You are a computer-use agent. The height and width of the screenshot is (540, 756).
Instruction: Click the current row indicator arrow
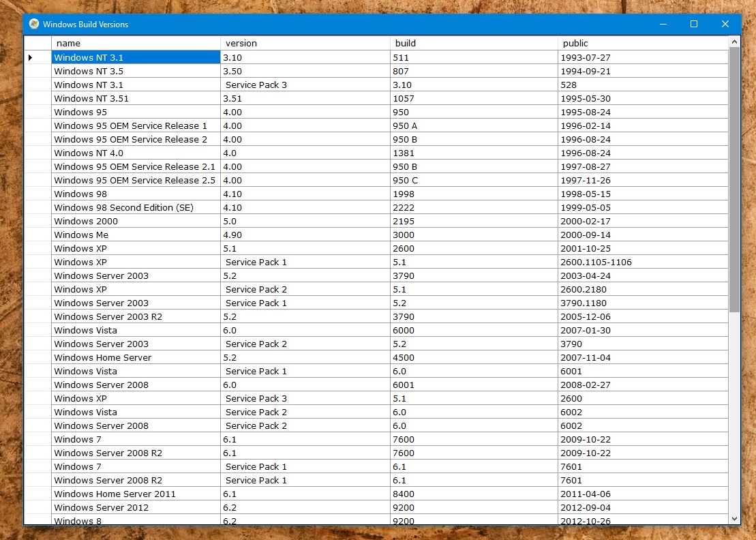click(x=31, y=58)
